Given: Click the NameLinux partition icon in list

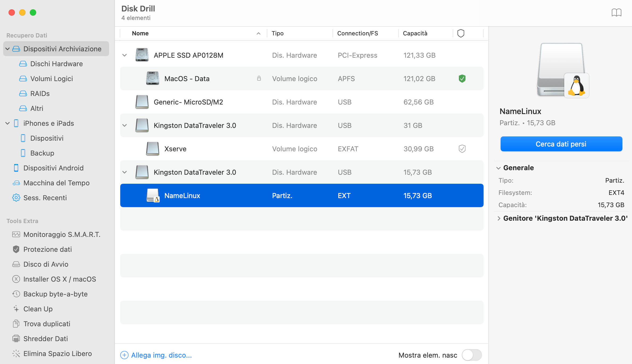Looking at the screenshot, I should coord(153,195).
